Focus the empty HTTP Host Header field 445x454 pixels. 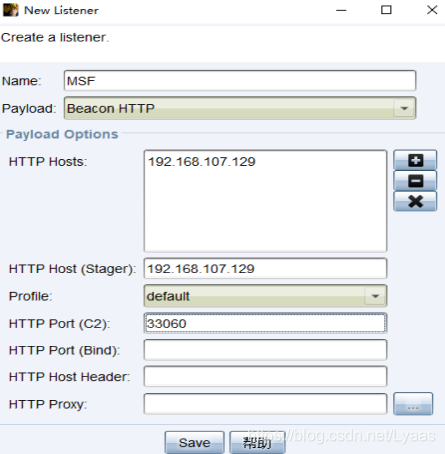pos(265,377)
